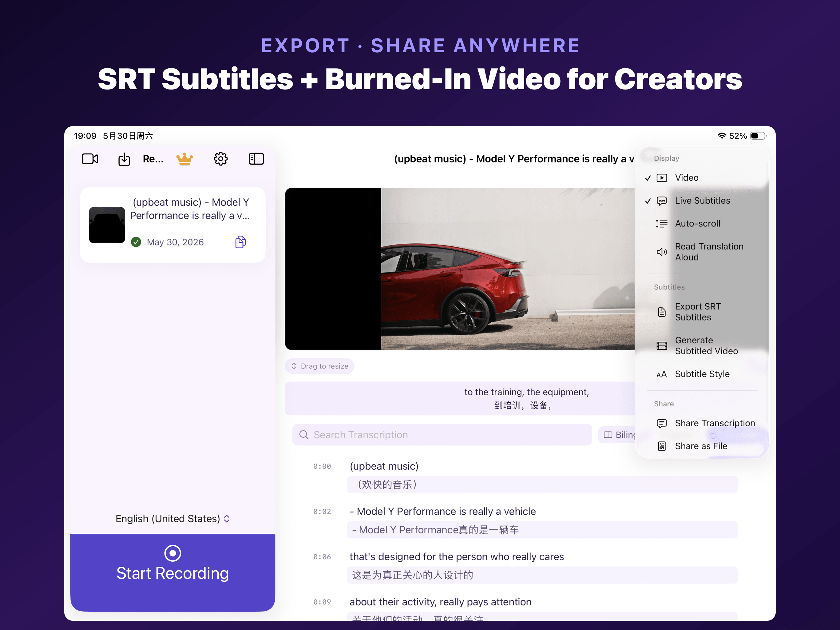The width and height of the screenshot is (840, 630).
Task: Click "- Model Y Performance is really a vehicle" line
Action: [x=443, y=512]
